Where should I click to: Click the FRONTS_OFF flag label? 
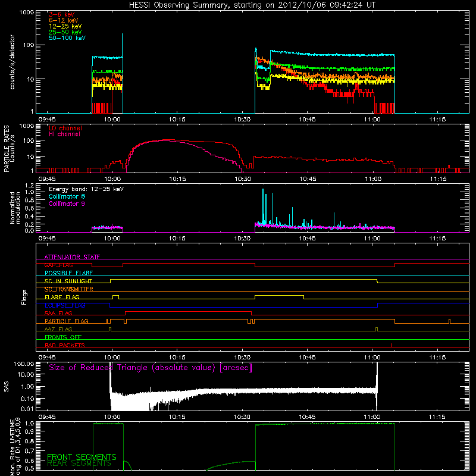click(x=63, y=337)
